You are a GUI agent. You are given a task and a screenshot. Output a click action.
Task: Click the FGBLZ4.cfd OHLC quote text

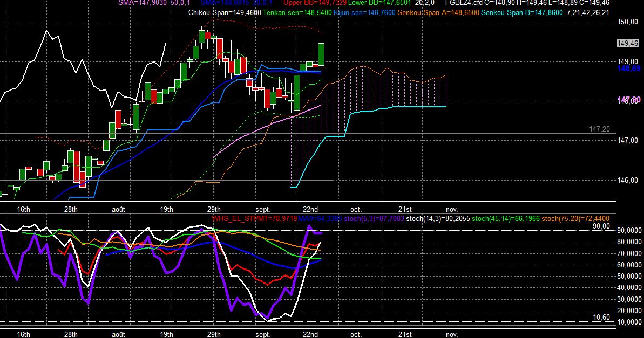point(527,3)
